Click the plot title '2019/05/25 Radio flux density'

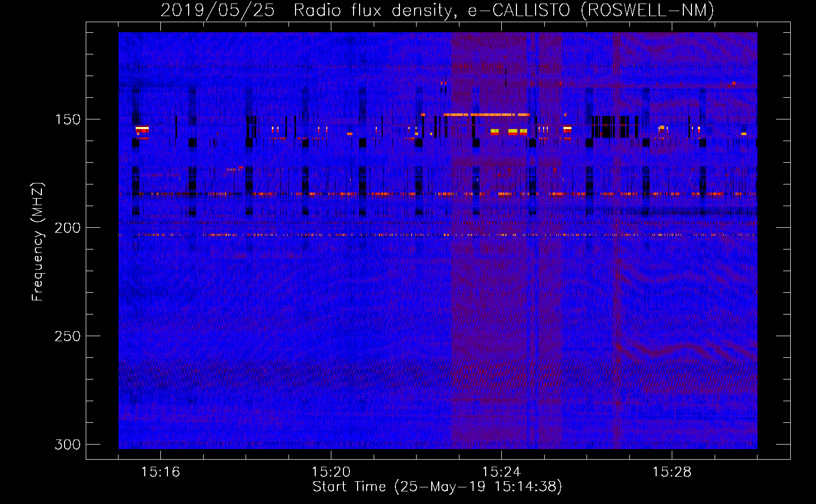(x=308, y=10)
